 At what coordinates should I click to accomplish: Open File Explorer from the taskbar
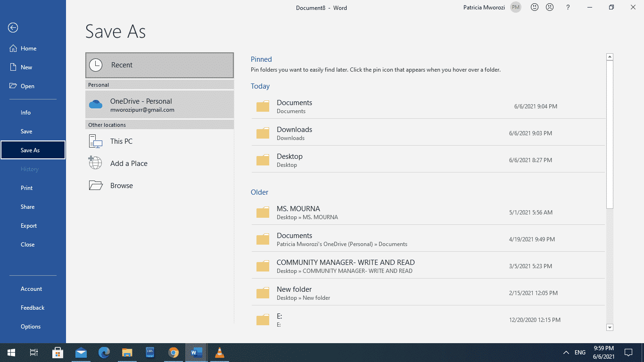click(127, 352)
